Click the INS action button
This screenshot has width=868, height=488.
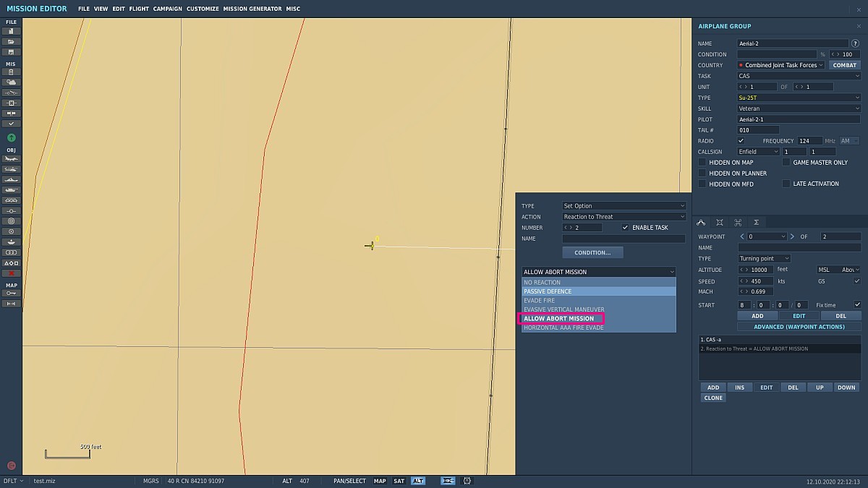point(740,388)
